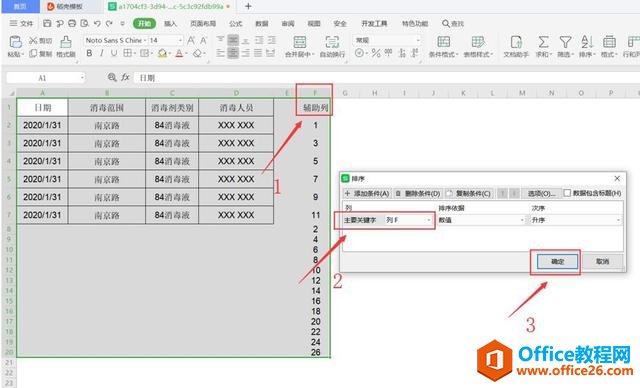Click the Wrap Text (自动换行) icon
Screen dimensions: 640x388
point(332,42)
